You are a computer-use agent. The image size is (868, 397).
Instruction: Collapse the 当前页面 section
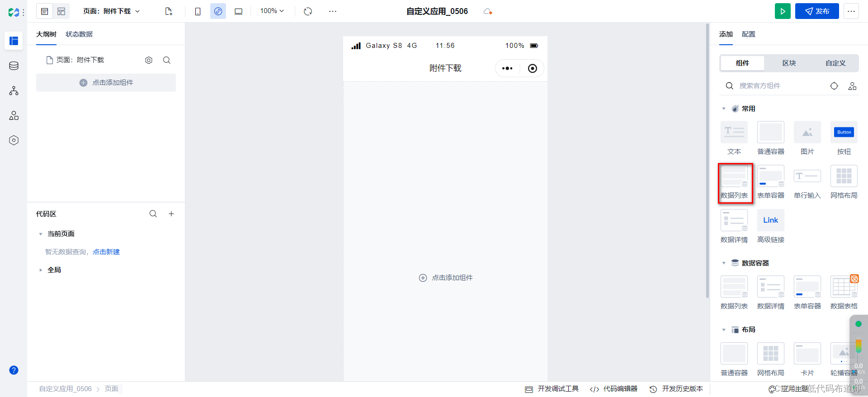point(41,234)
